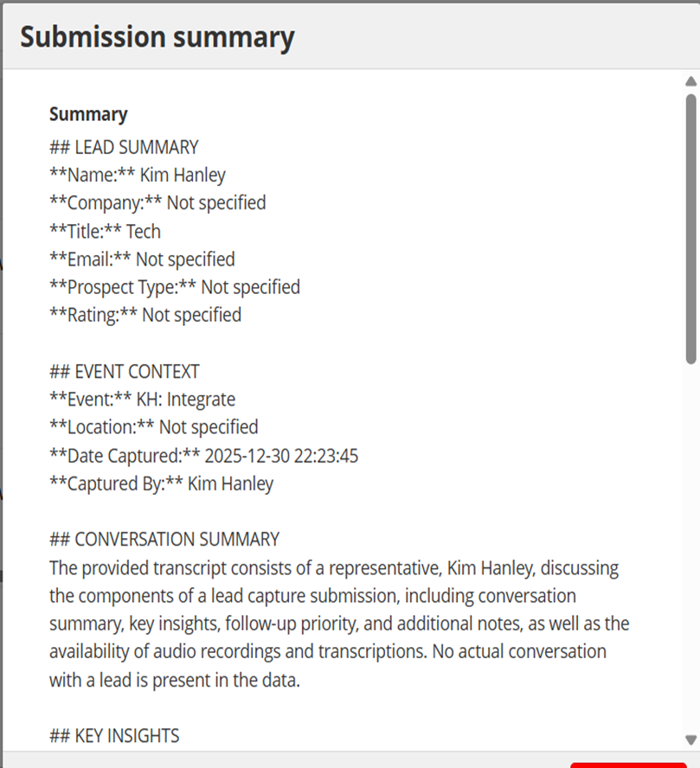Image resolution: width=700 pixels, height=768 pixels.
Task: Click the scrollbar up arrow
Action: (x=690, y=81)
